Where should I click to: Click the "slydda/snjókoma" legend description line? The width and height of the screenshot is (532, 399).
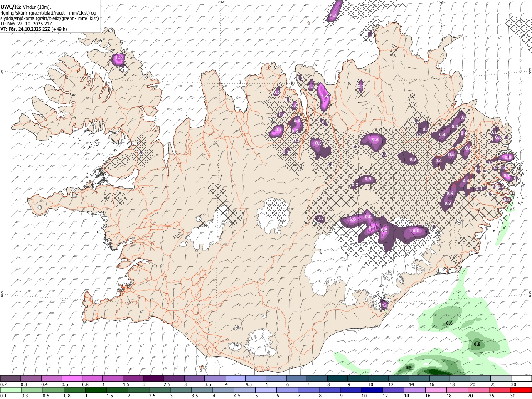coord(49,18)
